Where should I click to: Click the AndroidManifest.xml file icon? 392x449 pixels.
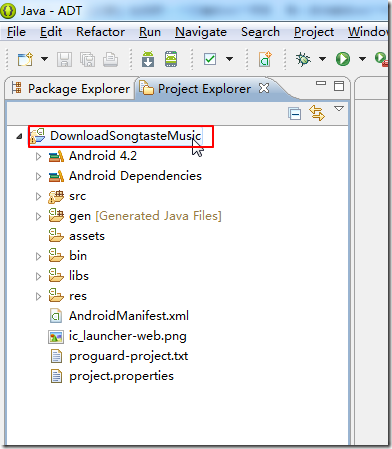click(56, 316)
